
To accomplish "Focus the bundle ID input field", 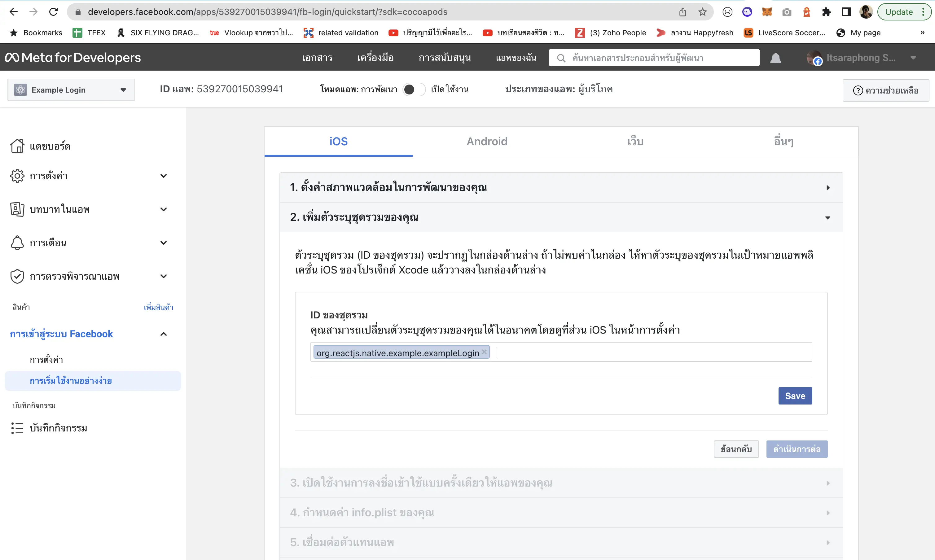I will [561, 352].
